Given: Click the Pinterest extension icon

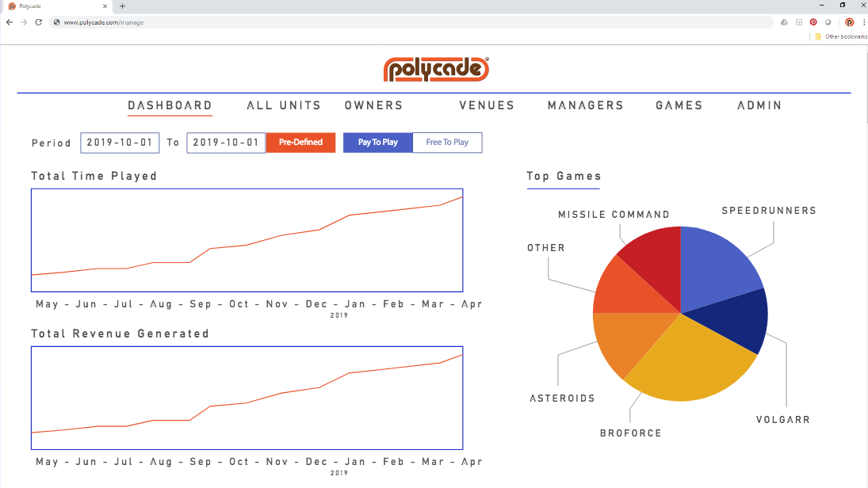Looking at the screenshot, I should point(813,22).
